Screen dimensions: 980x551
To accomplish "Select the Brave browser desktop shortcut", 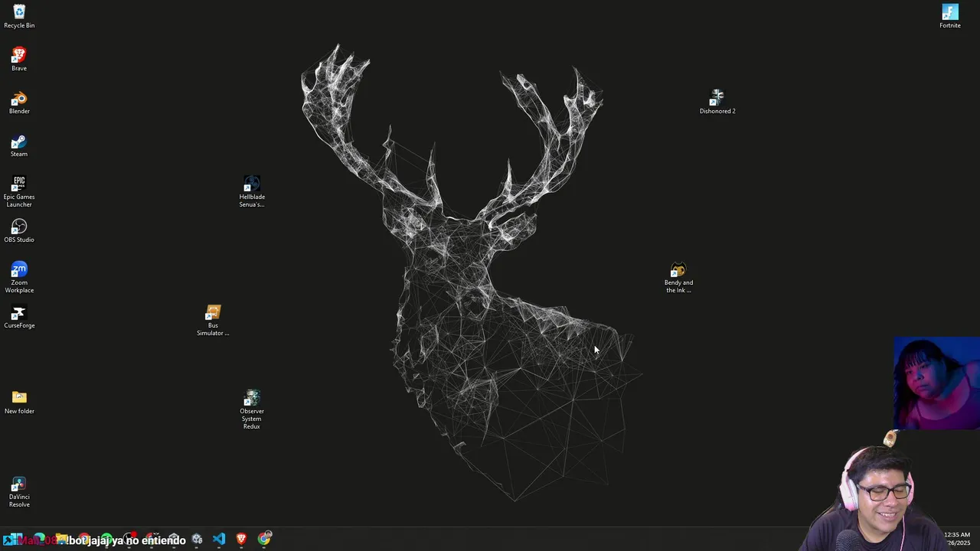I will pos(19,60).
